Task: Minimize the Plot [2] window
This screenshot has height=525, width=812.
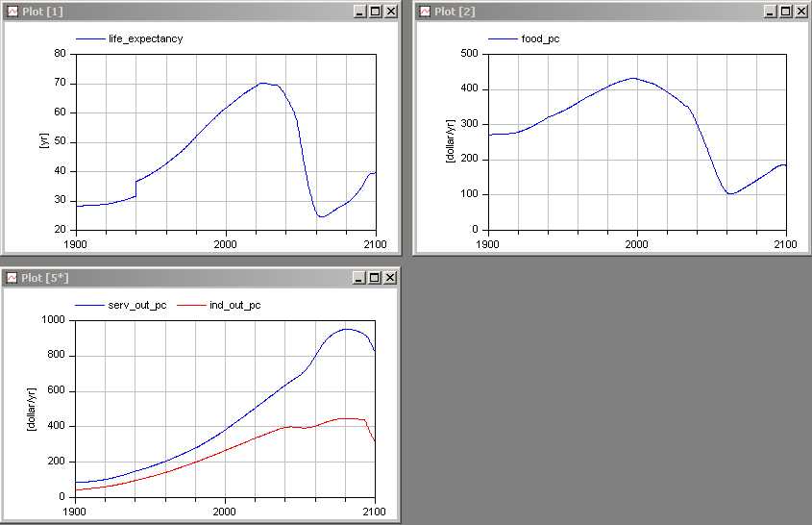Action: tap(771, 12)
